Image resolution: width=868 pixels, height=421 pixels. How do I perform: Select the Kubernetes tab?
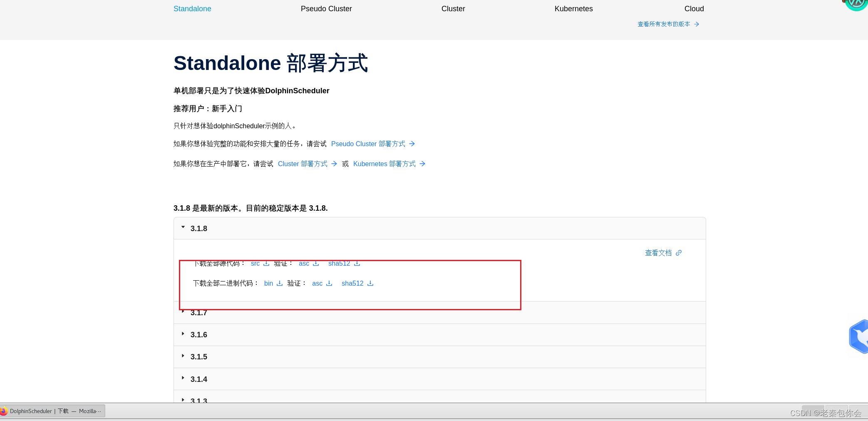click(x=573, y=9)
